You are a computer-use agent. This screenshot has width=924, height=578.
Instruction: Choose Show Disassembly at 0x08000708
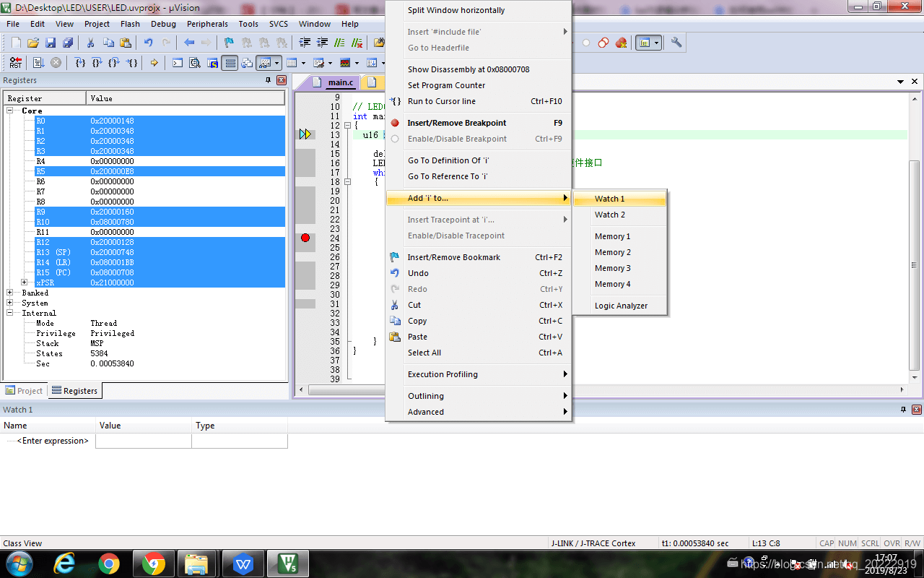click(478, 69)
